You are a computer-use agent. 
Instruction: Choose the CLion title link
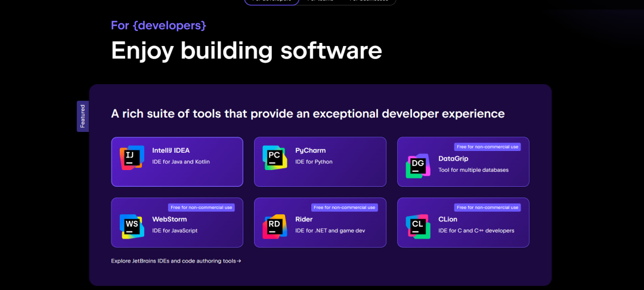click(447, 219)
